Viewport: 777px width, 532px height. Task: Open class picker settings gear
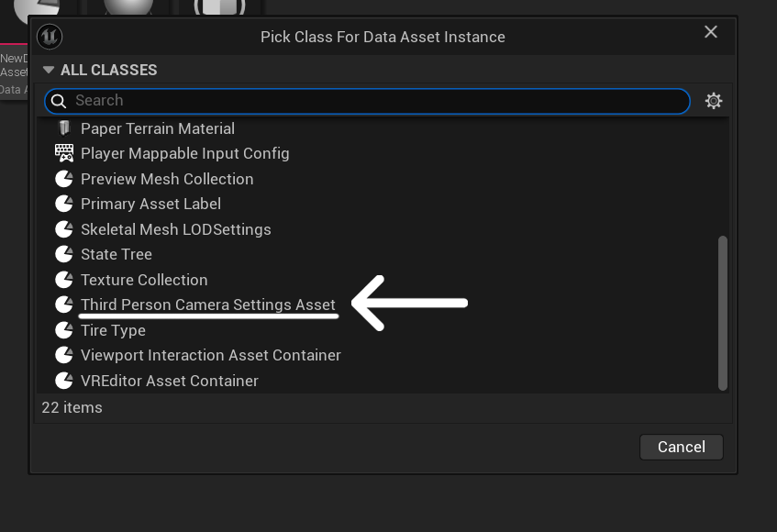click(x=714, y=101)
